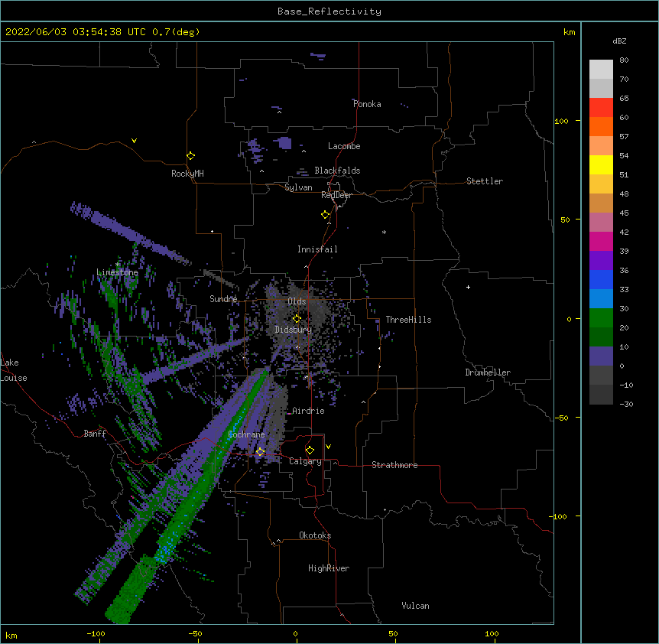Click the Stettler town label
Screen dimensions: 659x644
[485, 181]
